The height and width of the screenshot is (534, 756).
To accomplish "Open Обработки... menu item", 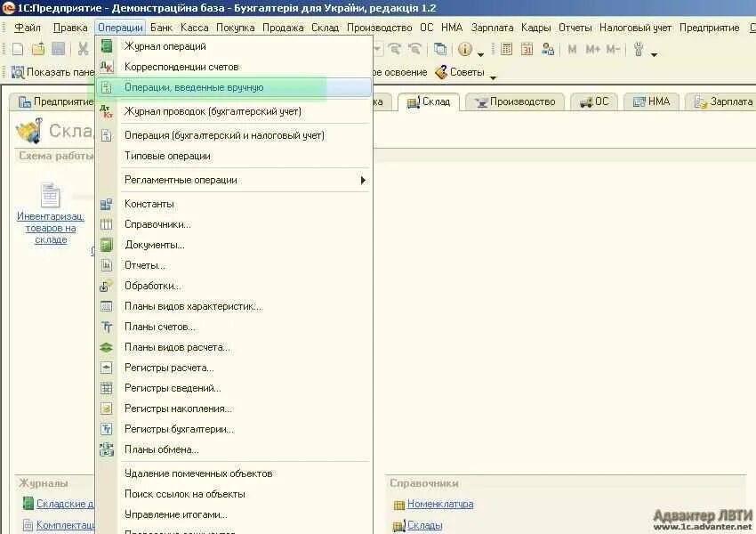I will 234,286.
